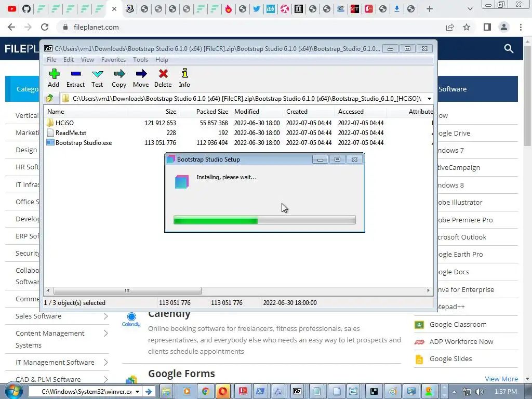Viewport: 532px width, 399px height.
Task: Open the File menu in 7-Zip
Action: click(x=51, y=60)
